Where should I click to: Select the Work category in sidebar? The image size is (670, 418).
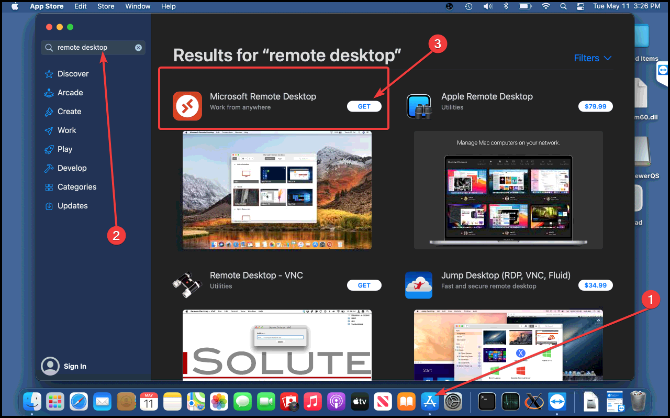click(66, 131)
